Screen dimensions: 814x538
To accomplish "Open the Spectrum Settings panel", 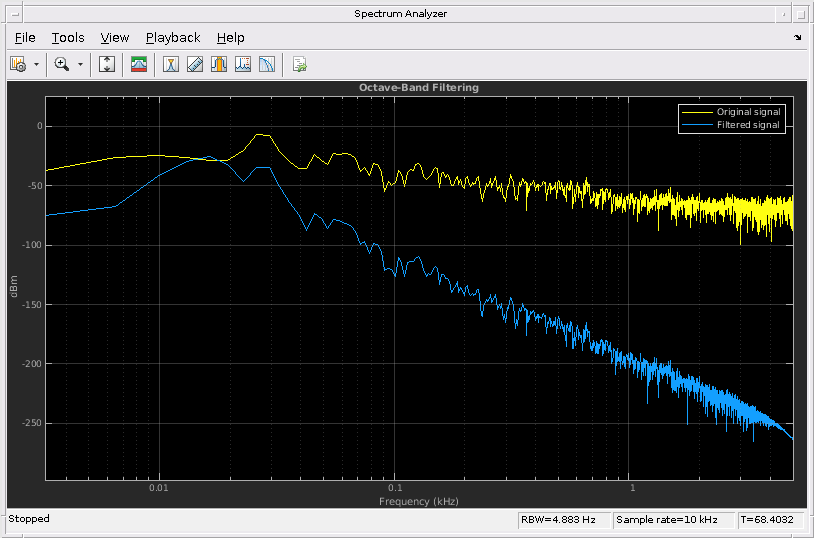I will [x=139, y=64].
